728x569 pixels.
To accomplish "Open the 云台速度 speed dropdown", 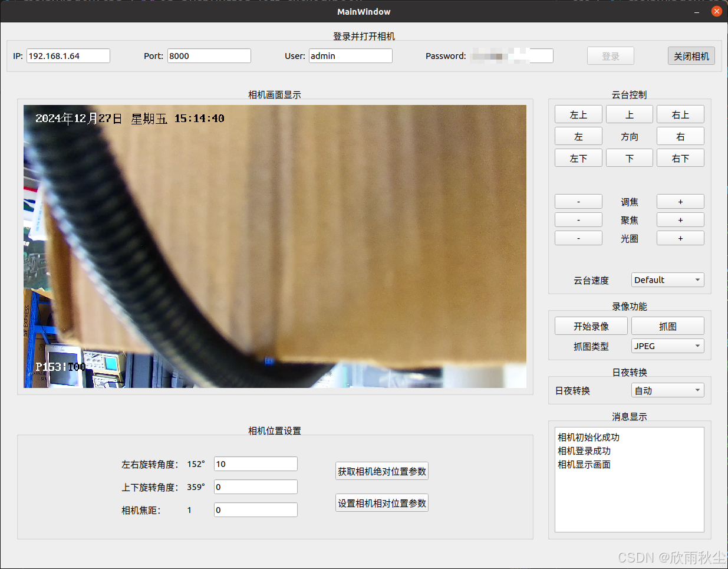I will pyautogui.click(x=667, y=279).
